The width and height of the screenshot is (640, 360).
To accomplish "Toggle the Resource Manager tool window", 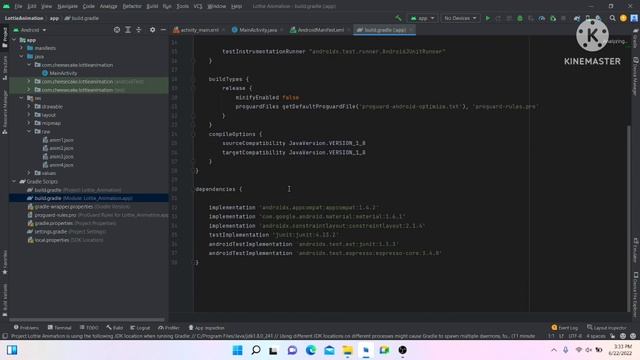I will (x=4, y=112).
